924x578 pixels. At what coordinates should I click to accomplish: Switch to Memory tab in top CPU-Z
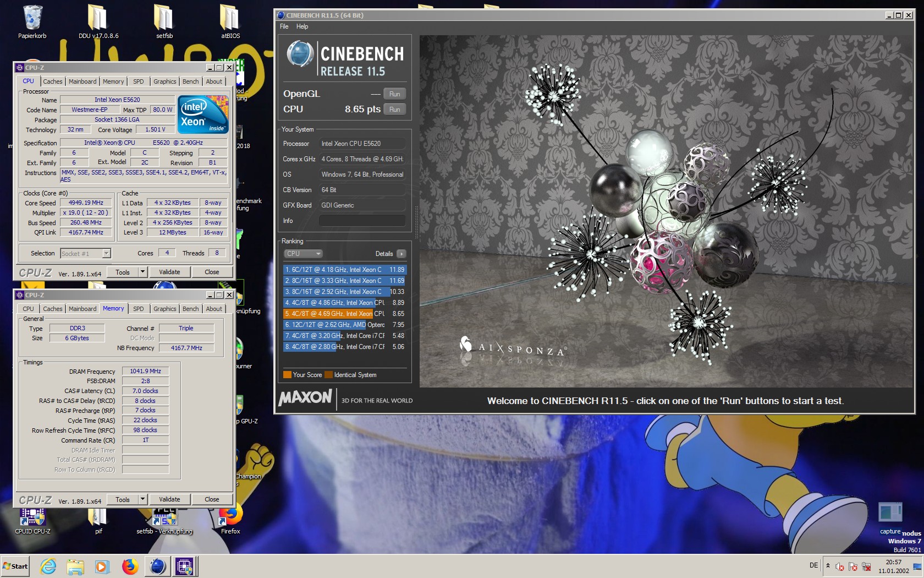coord(113,81)
